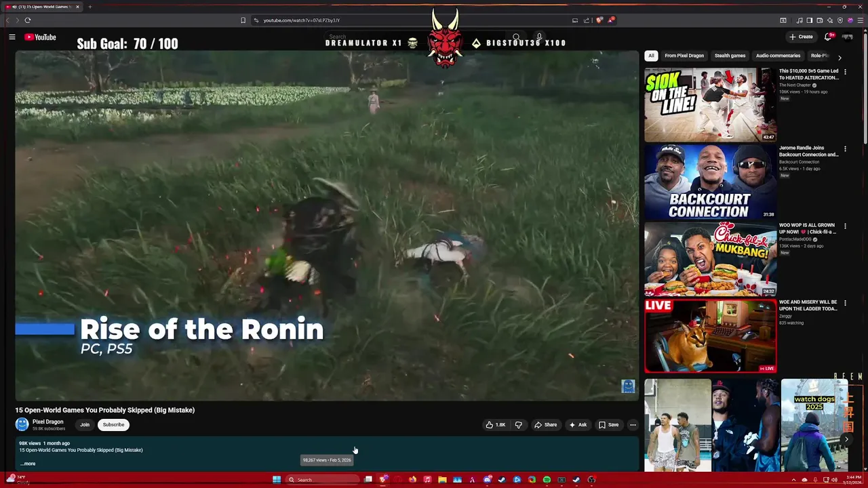
Task: Open options for WOO WOP video
Action: pos(845,226)
